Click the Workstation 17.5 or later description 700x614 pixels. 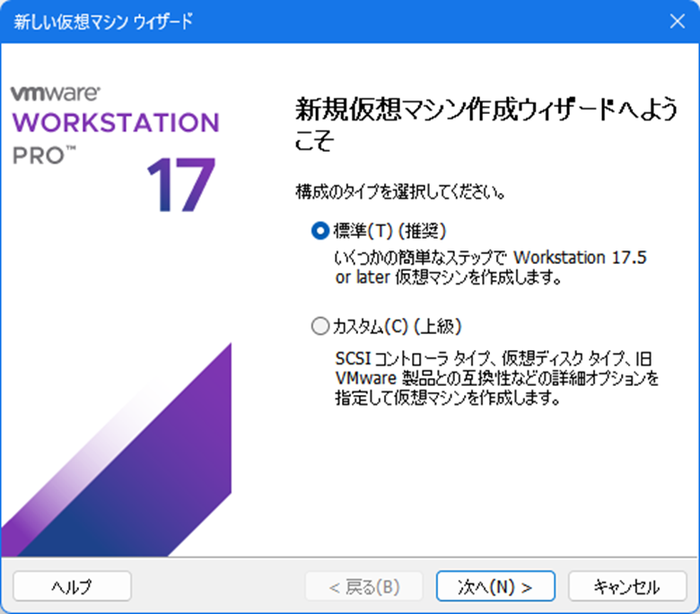(490, 268)
